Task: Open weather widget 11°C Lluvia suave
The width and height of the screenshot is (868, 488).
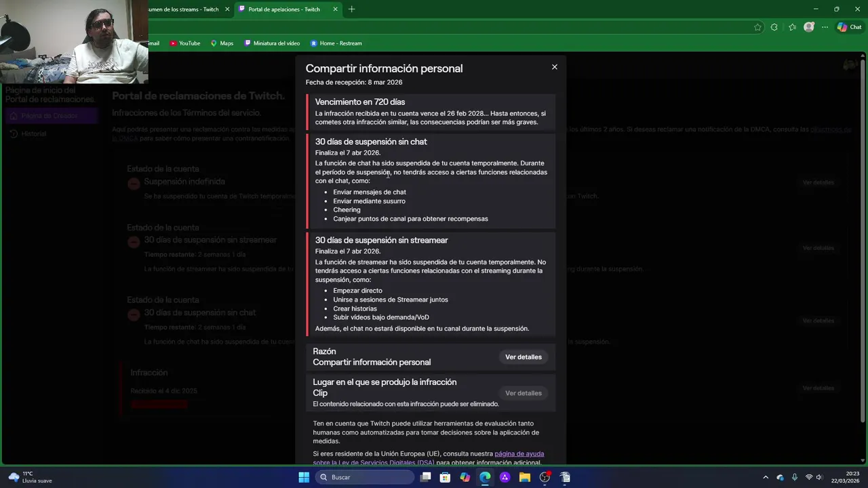Action: pyautogui.click(x=31, y=477)
